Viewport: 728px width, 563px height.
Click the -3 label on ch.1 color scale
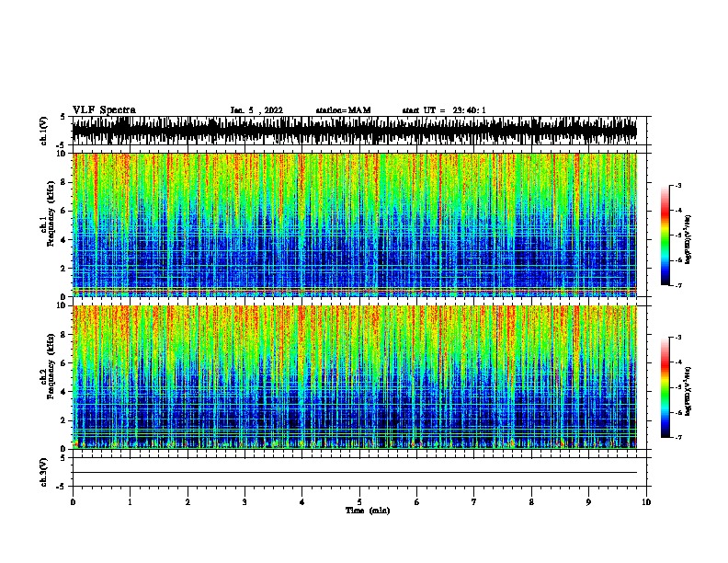point(678,186)
